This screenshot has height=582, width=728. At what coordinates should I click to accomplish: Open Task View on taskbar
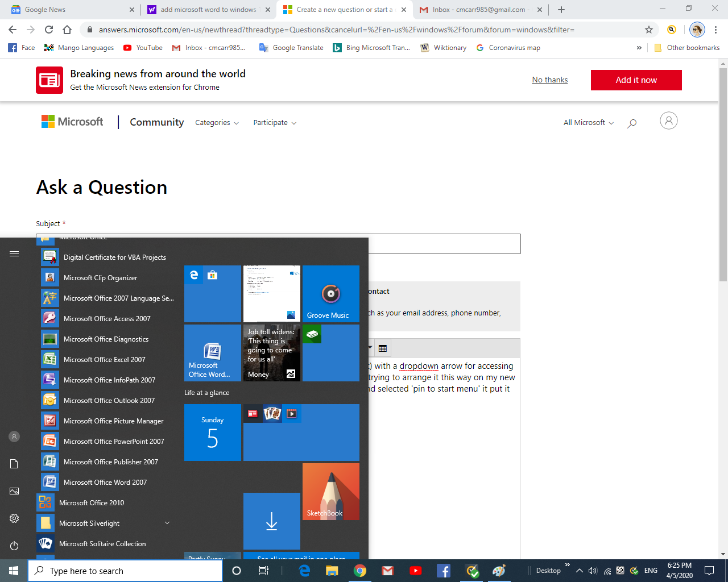click(x=264, y=571)
